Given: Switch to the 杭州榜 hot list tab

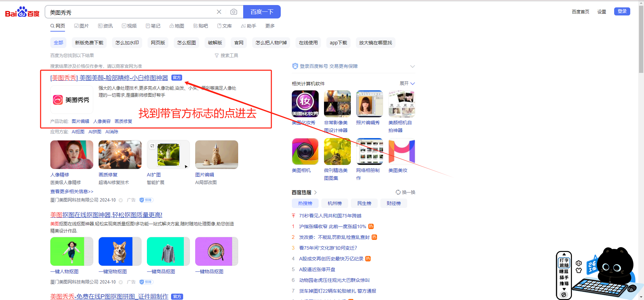Looking at the screenshot, I should pos(334,203).
